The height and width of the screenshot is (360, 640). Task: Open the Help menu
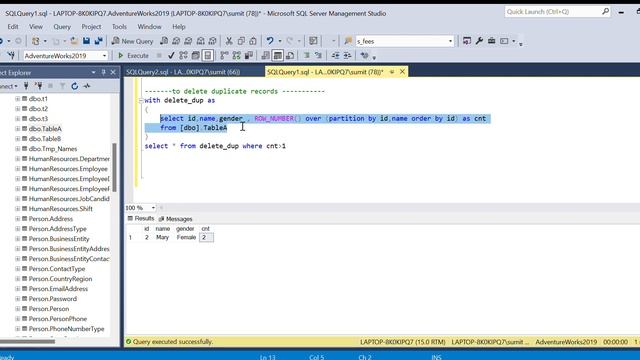click(179, 27)
